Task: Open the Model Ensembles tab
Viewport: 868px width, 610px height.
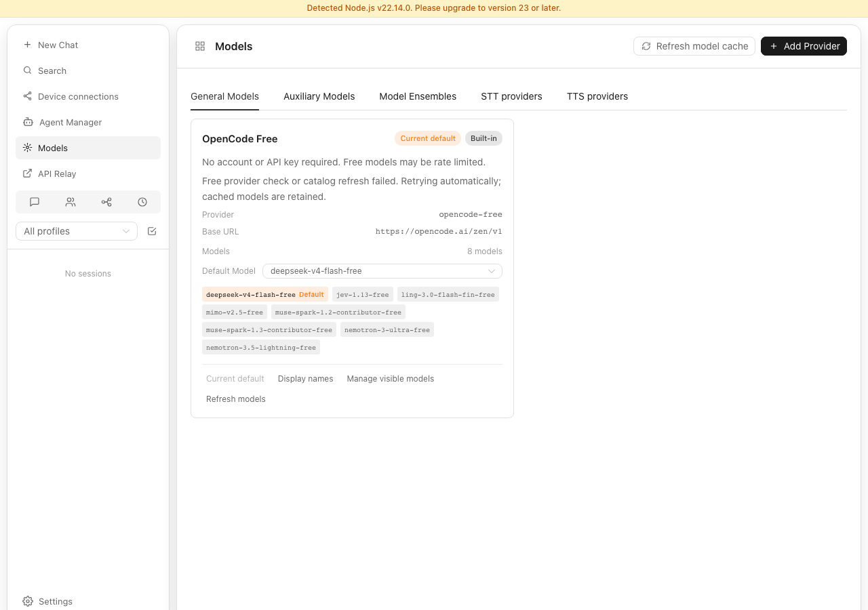Action: tap(418, 96)
